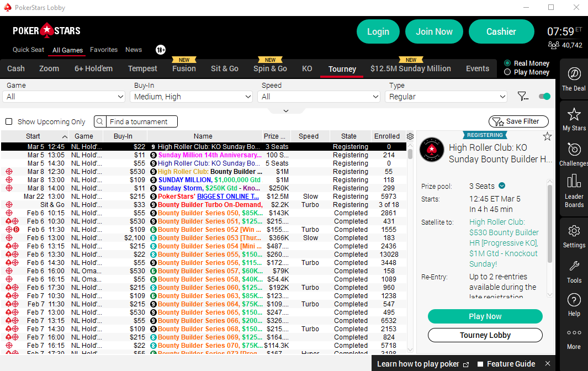Viewport: 588px width, 371px height.
Task: Click the My Stars icon
Action: point(574,118)
